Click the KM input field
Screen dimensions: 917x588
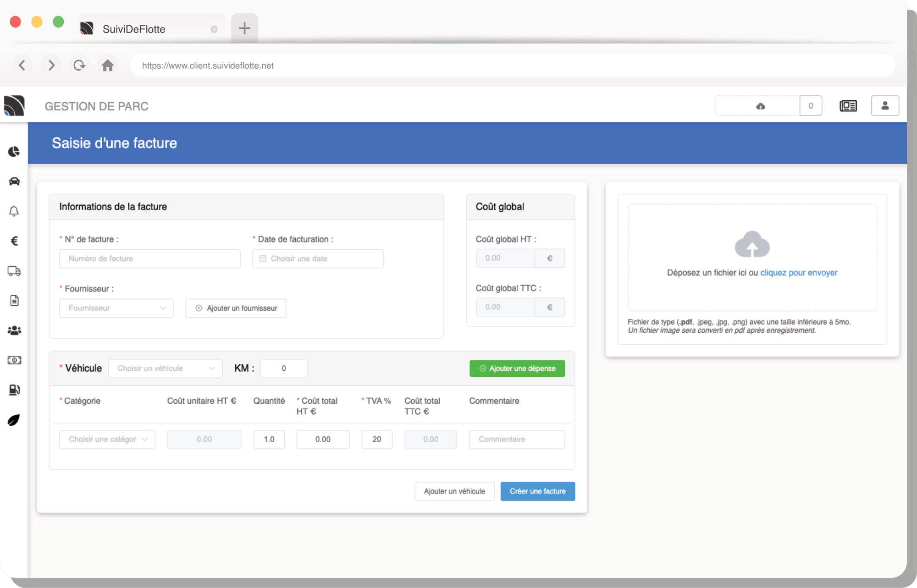284,368
